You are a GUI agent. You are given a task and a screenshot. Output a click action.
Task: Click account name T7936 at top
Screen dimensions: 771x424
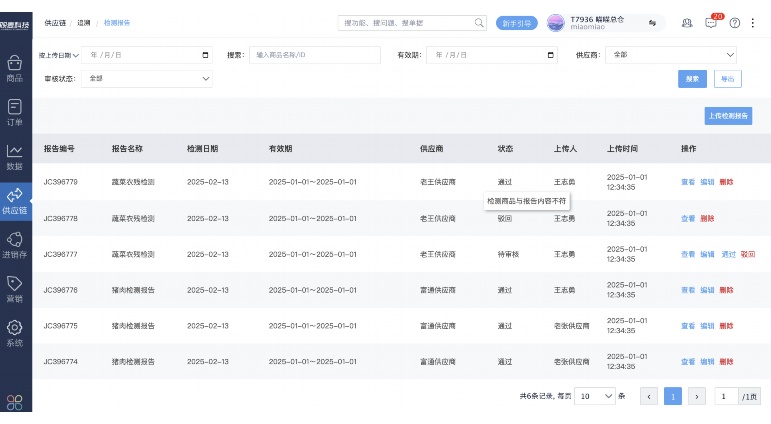597,20
